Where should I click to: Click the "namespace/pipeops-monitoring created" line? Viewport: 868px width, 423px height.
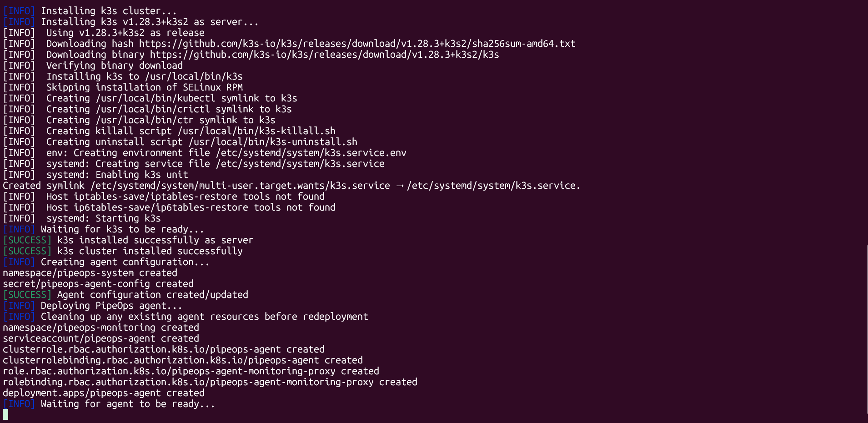[101, 327]
